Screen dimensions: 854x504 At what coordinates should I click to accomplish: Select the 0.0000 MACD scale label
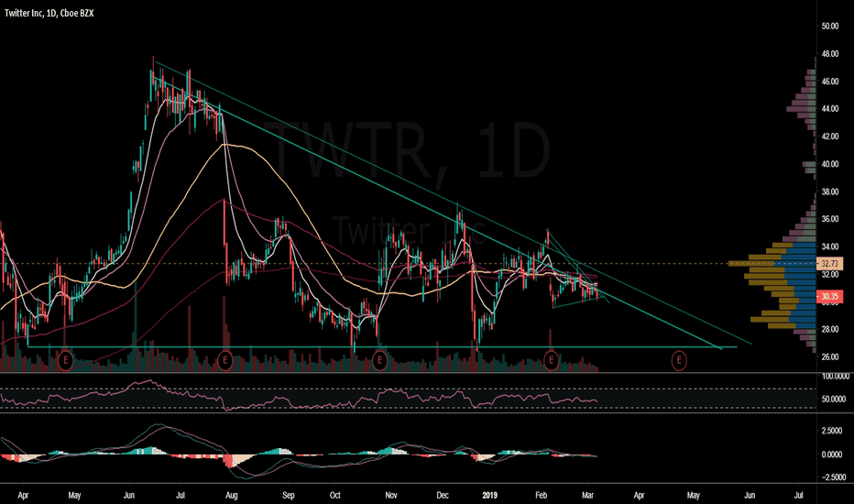[834, 455]
